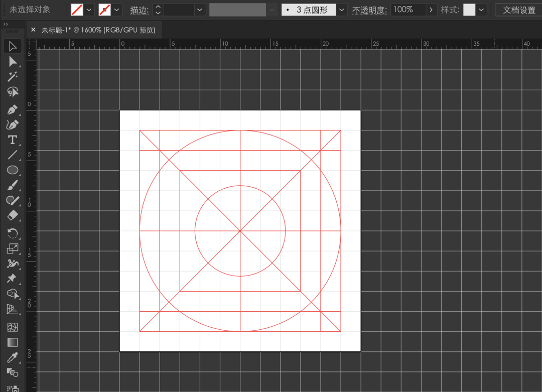Expand the stroke weight dropdown
The image size is (542, 392).
200,10
